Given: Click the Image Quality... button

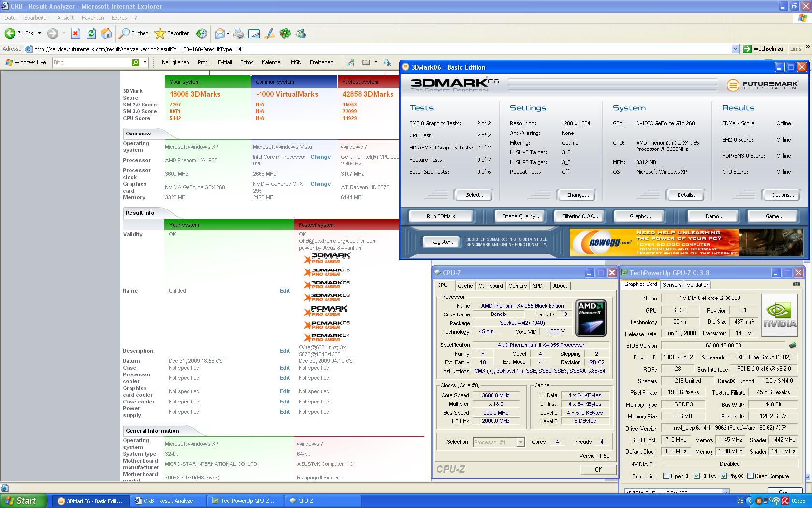Looking at the screenshot, I should tap(521, 216).
